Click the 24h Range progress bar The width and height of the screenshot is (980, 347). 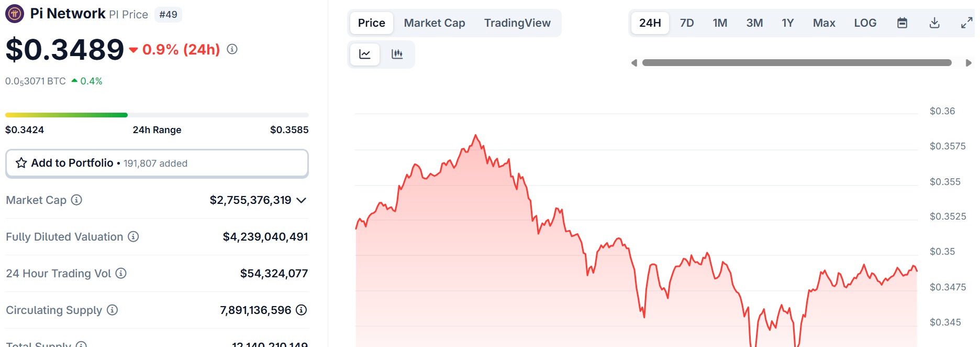tap(157, 115)
